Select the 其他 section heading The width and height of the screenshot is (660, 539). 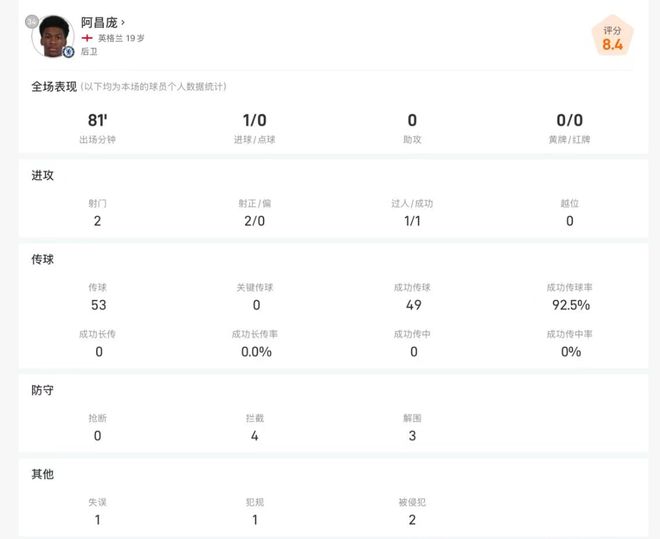[43, 474]
